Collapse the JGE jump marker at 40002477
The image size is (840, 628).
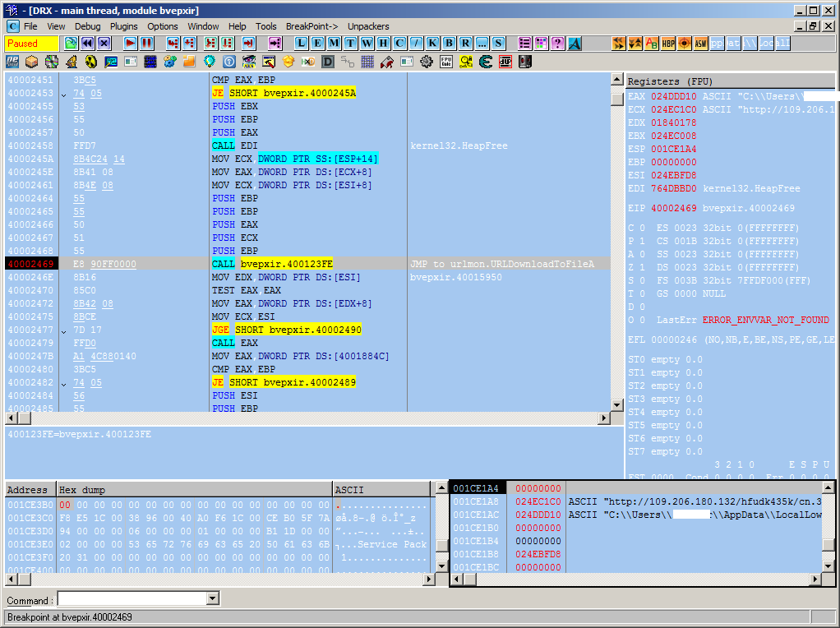coord(64,330)
